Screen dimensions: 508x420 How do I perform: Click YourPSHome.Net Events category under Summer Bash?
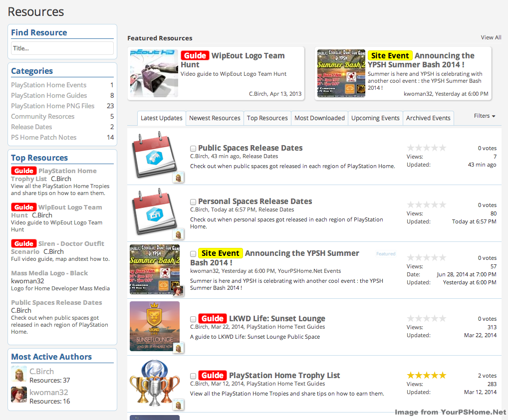(x=309, y=271)
